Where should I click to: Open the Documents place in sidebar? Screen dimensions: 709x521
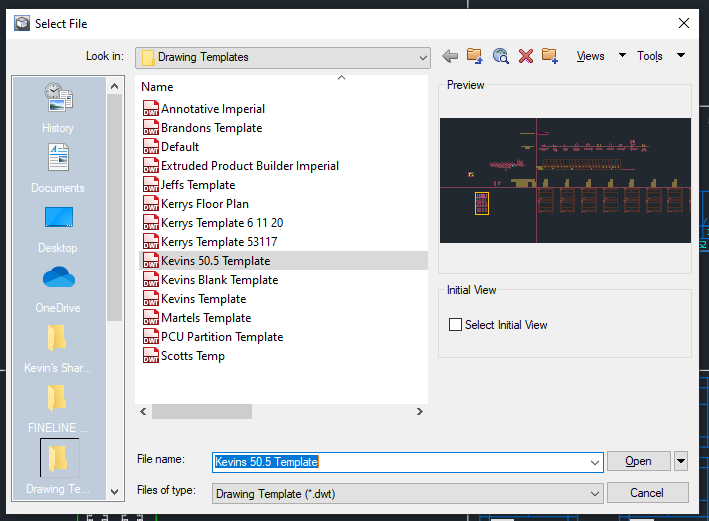click(58, 168)
